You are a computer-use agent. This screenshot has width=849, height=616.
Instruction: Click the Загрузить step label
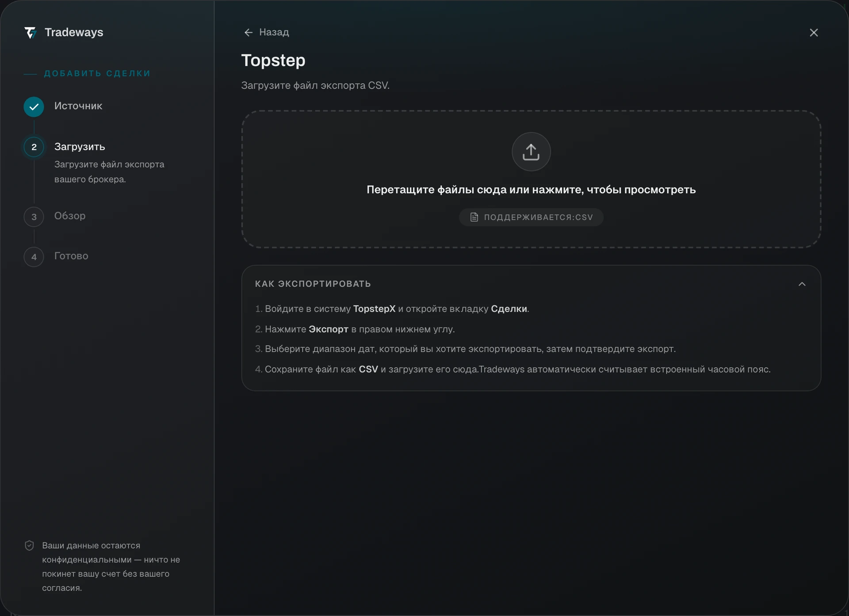click(80, 147)
